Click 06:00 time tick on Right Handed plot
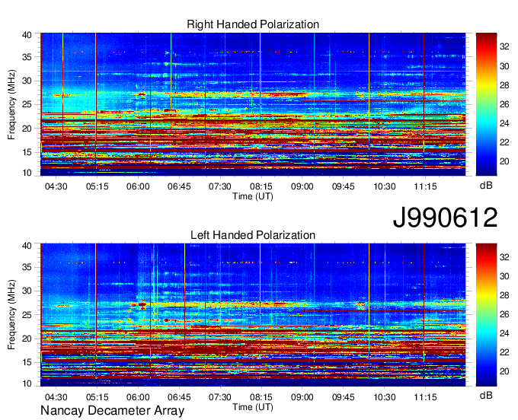Viewport: 518px width, 420px height. [138, 186]
